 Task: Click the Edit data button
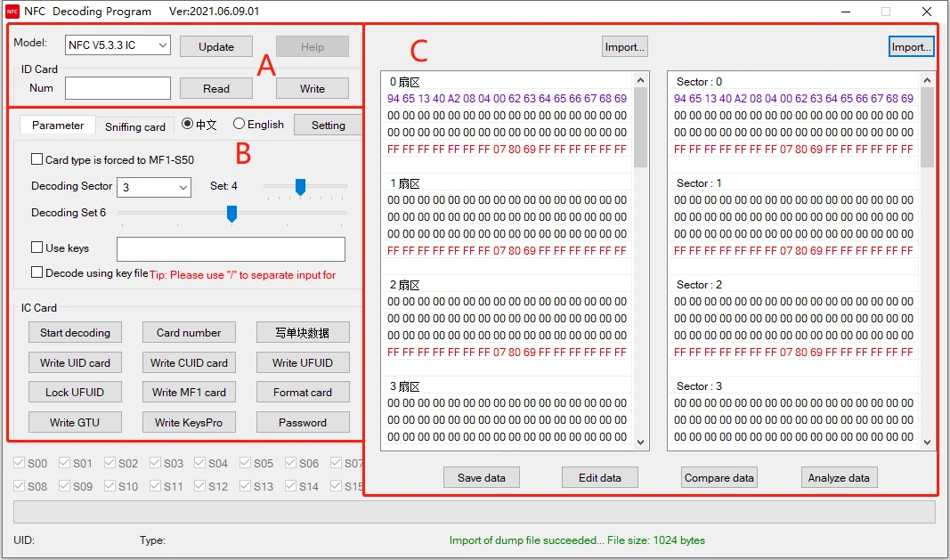pos(600,477)
